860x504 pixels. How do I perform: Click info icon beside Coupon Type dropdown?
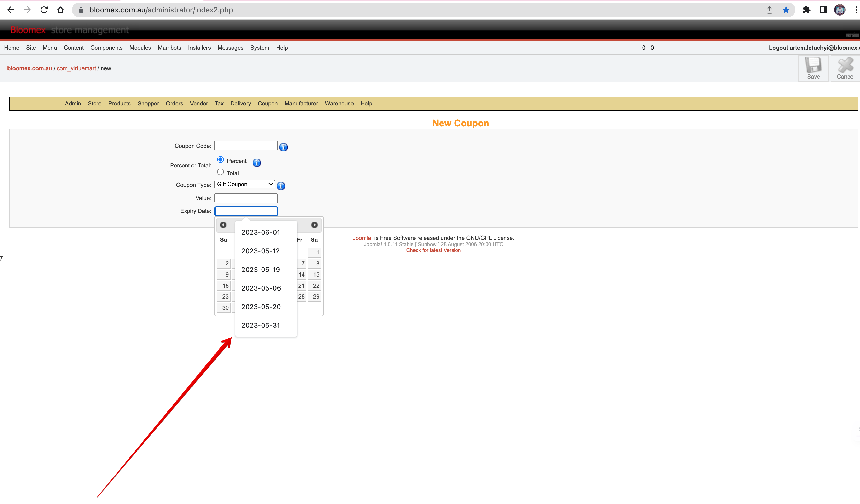(281, 186)
